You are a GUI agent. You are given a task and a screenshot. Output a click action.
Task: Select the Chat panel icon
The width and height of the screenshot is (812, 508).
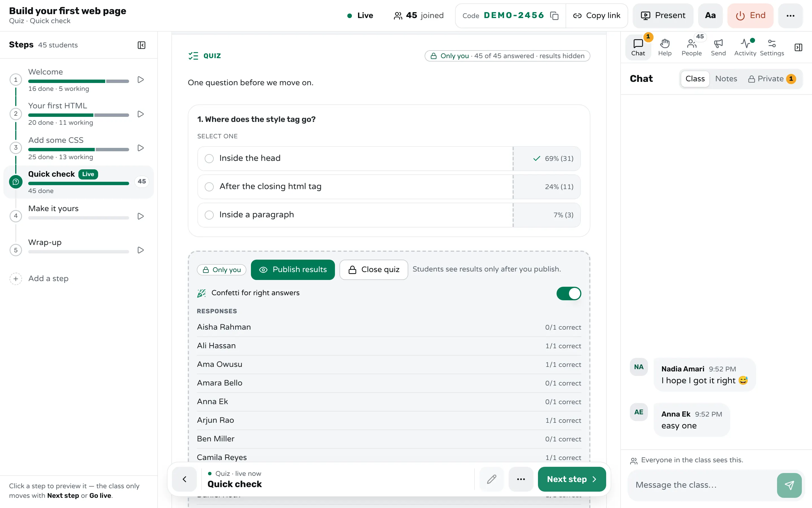(638, 47)
